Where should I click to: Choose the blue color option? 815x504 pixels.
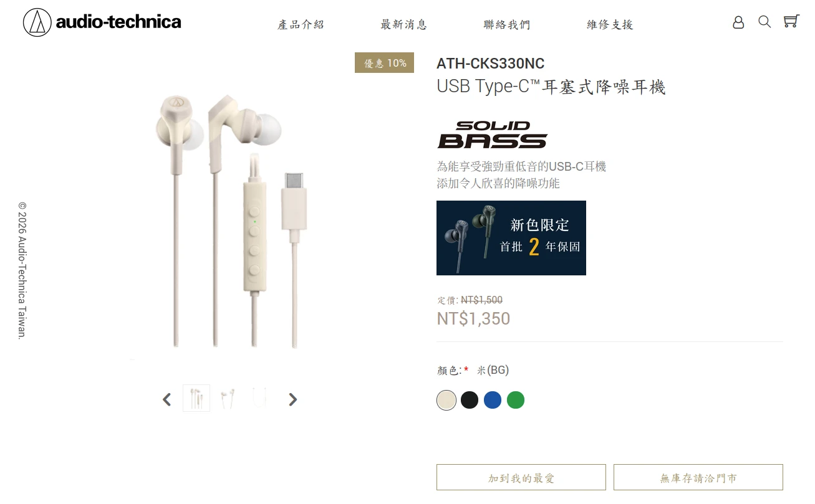click(x=493, y=400)
